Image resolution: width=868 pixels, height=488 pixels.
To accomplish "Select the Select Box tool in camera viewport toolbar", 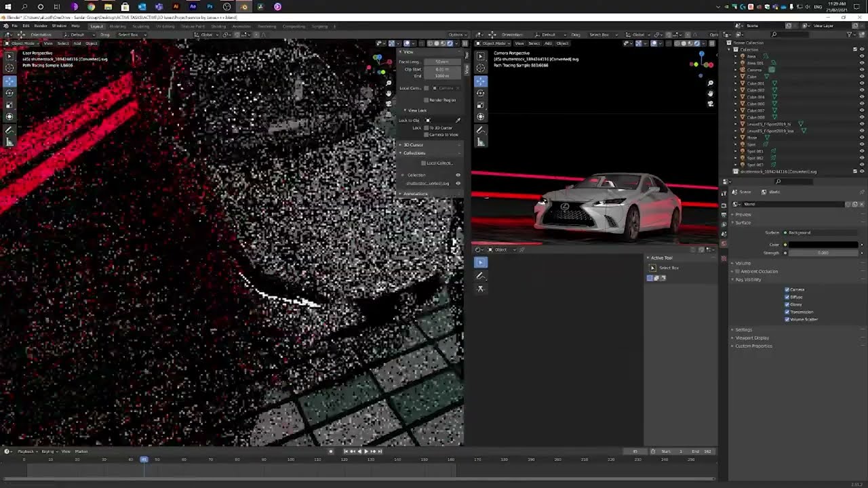I will pyautogui.click(x=480, y=56).
